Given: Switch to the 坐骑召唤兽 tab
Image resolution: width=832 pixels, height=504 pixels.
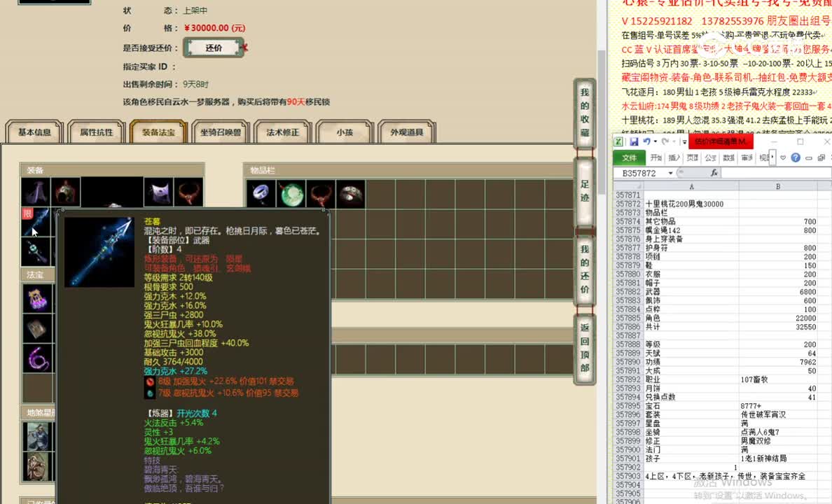Looking at the screenshot, I should point(219,132).
